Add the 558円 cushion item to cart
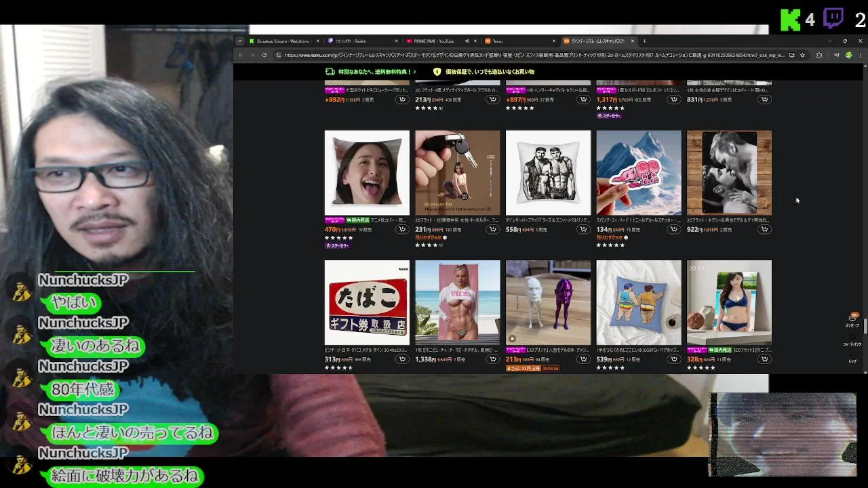Screen dimensions: 868x488 pos(583,230)
